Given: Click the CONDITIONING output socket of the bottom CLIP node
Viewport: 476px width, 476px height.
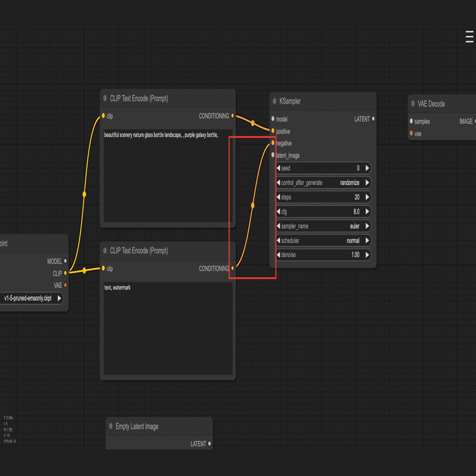Looking at the screenshot, I should pos(232,268).
